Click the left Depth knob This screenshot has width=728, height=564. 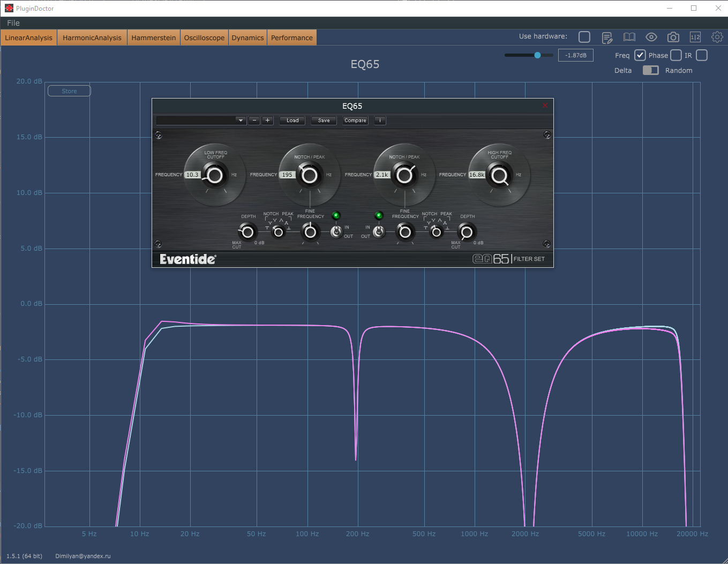coord(247,232)
